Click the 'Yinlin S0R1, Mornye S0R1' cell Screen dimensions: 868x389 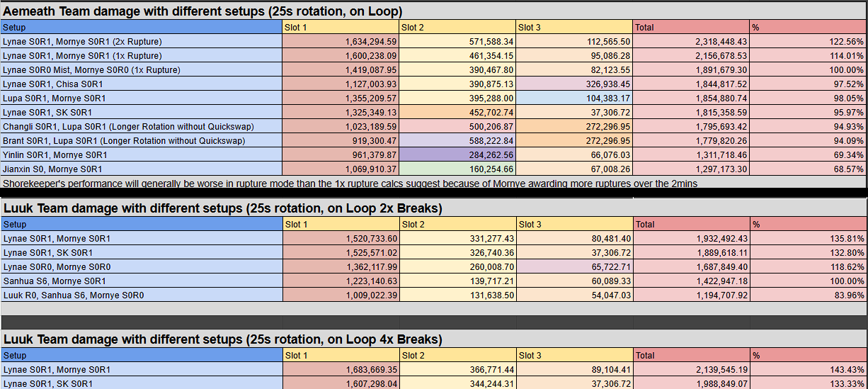point(142,155)
